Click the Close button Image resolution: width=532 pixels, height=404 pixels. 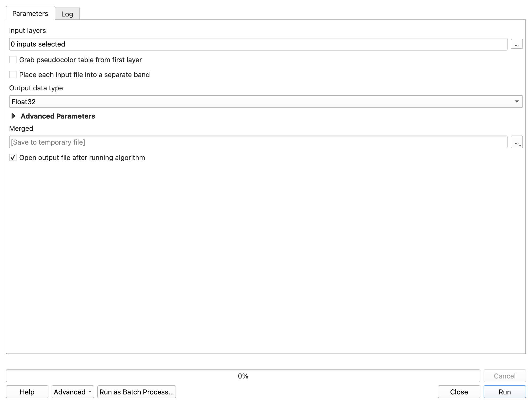click(459, 392)
